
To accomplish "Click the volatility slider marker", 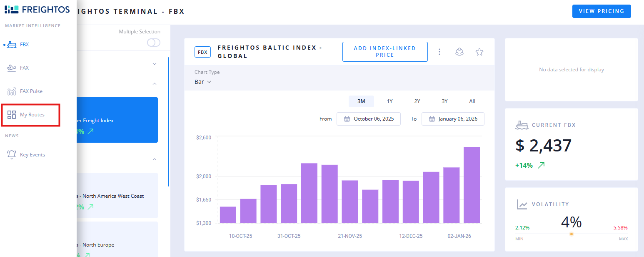I will pyautogui.click(x=571, y=234).
